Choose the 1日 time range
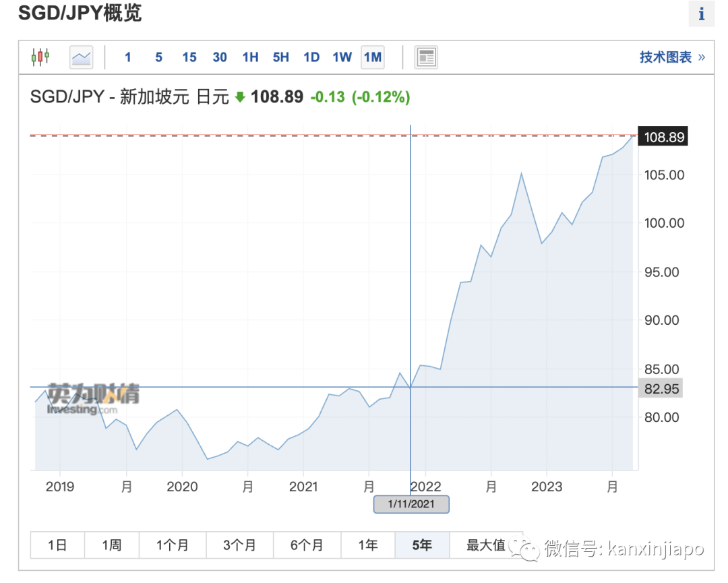 coord(57,545)
